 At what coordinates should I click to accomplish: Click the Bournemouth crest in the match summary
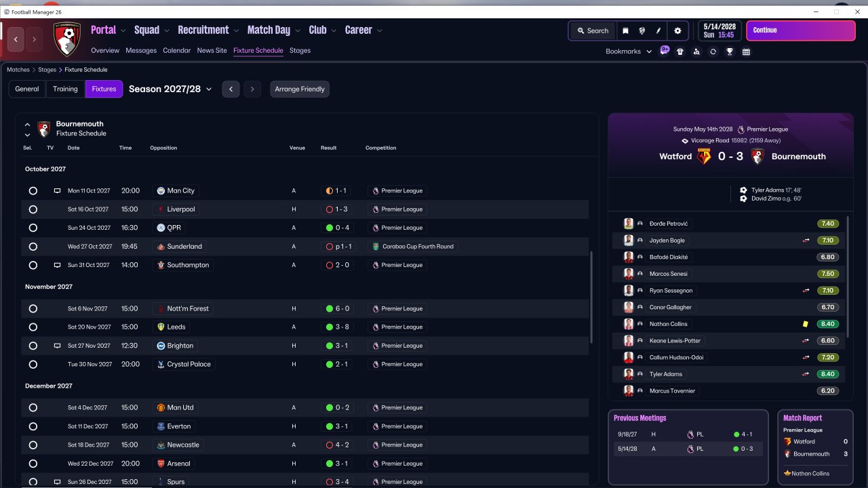coord(757,157)
